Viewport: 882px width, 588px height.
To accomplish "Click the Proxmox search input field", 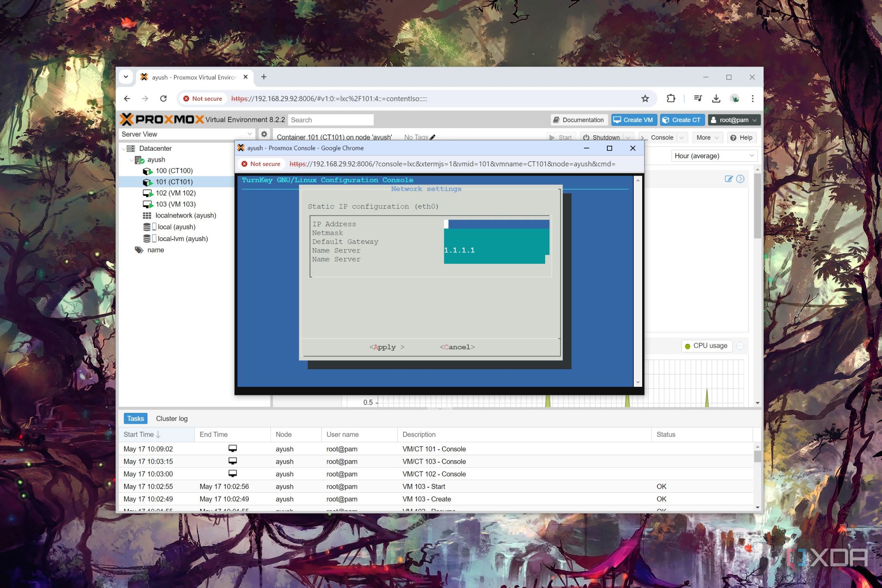I will click(330, 120).
